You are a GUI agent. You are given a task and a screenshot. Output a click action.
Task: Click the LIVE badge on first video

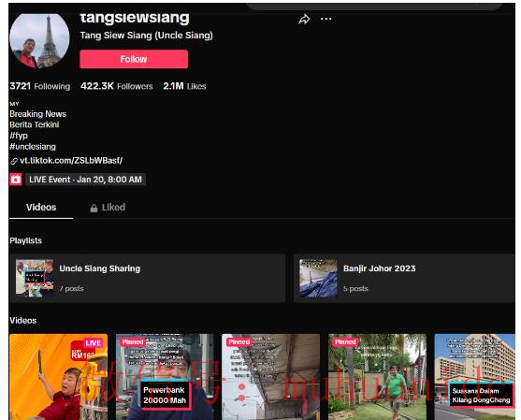click(x=93, y=343)
